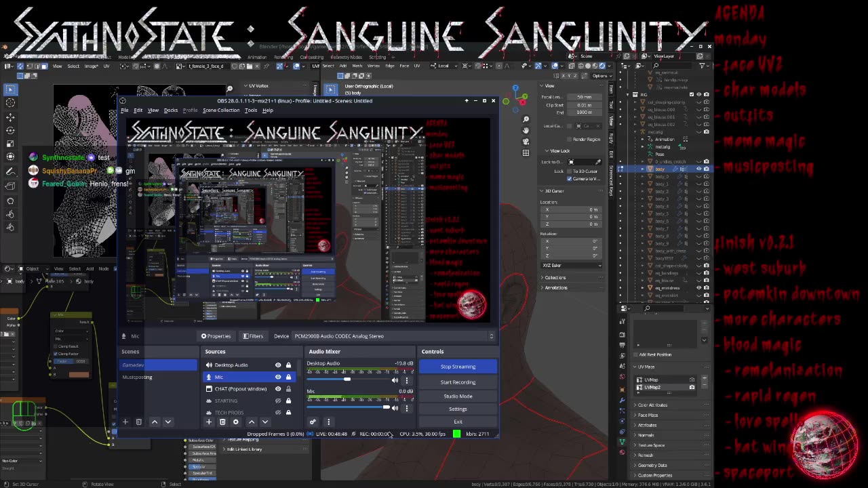Open the OBS Docks menu
Image resolution: width=868 pixels, height=488 pixels.
pos(170,110)
